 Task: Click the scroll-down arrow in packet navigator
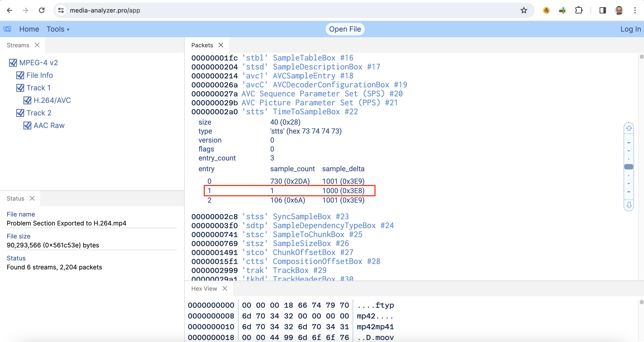629,205
